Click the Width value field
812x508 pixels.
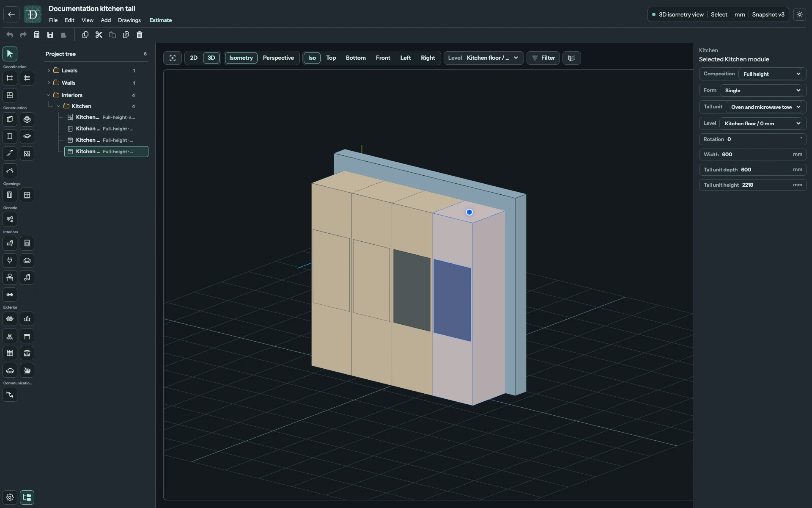point(753,155)
